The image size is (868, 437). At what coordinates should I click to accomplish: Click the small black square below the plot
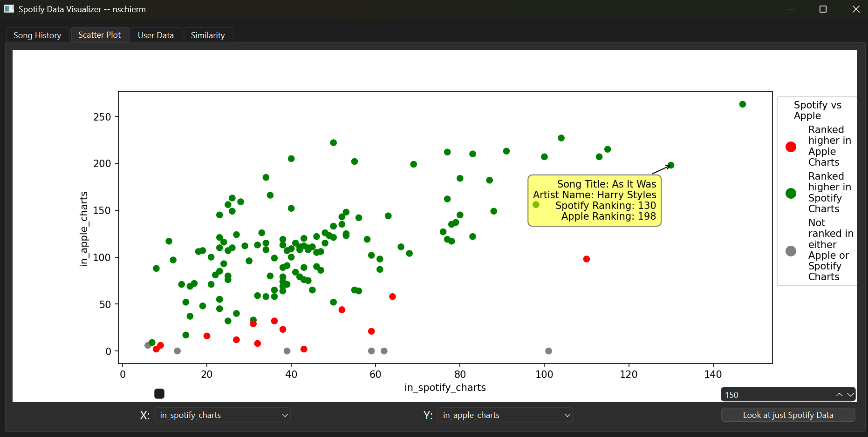[159, 394]
